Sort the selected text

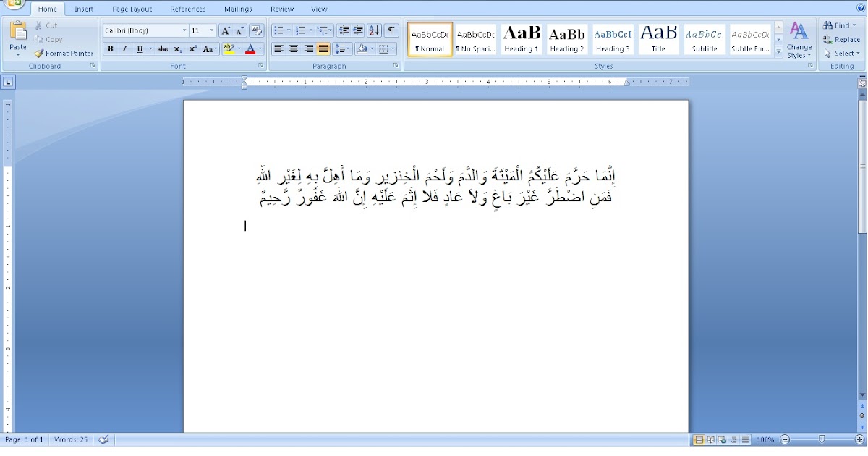pos(375,30)
